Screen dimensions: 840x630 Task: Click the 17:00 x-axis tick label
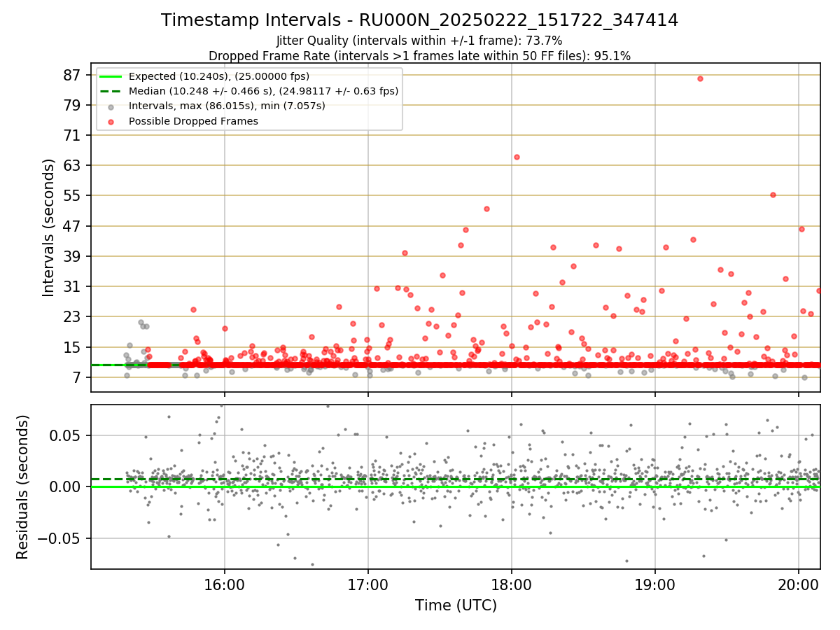[x=368, y=584]
